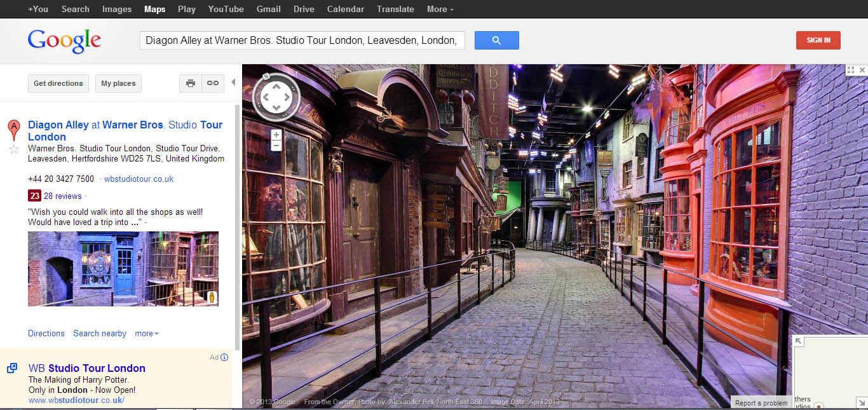
Task: Print the map using the printer icon
Action: [x=191, y=83]
